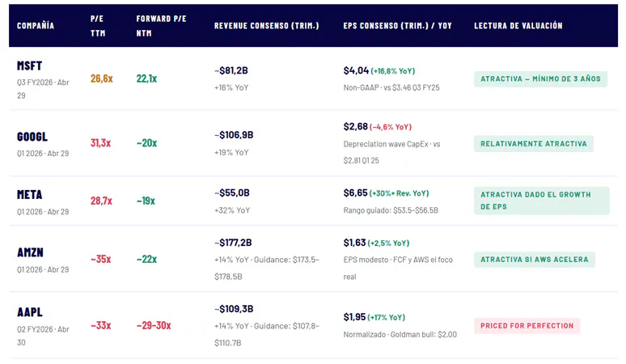The width and height of the screenshot is (626, 364).
Task: Open the MSFT ticker
Action: (x=30, y=66)
